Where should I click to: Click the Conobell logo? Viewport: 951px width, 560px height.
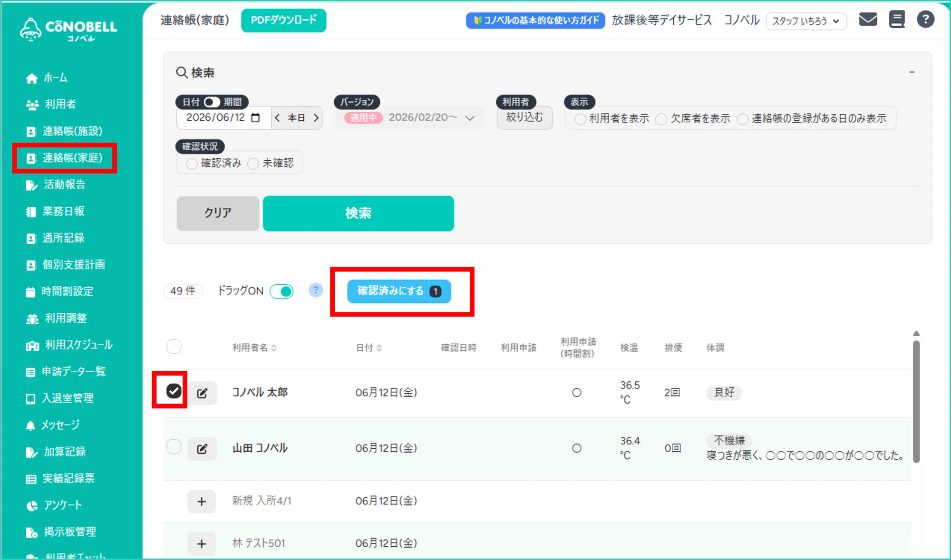point(68,29)
